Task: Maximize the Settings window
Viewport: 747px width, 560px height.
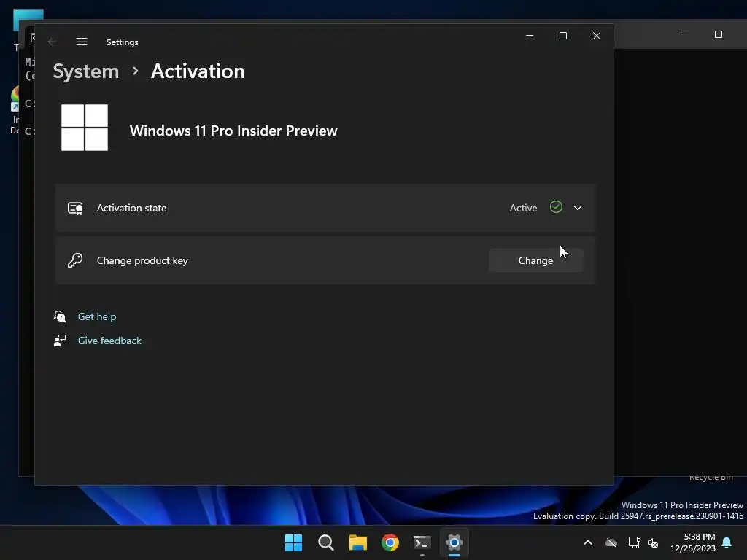Action: 563,36
